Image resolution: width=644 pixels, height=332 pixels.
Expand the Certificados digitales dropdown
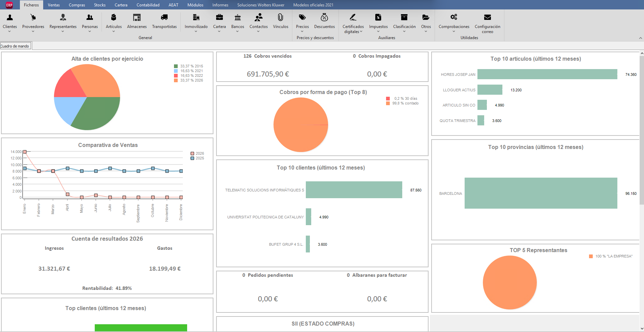click(x=361, y=31)
